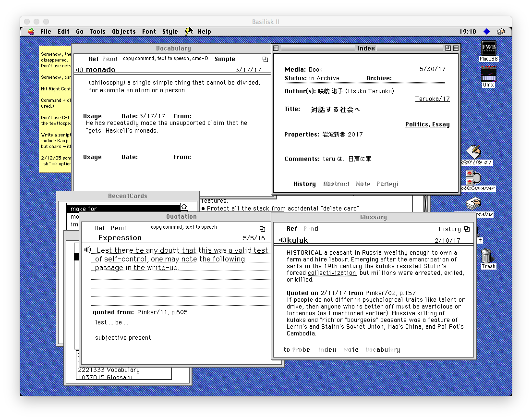Click Pend in the Glossary window

(x=311, y=229)
